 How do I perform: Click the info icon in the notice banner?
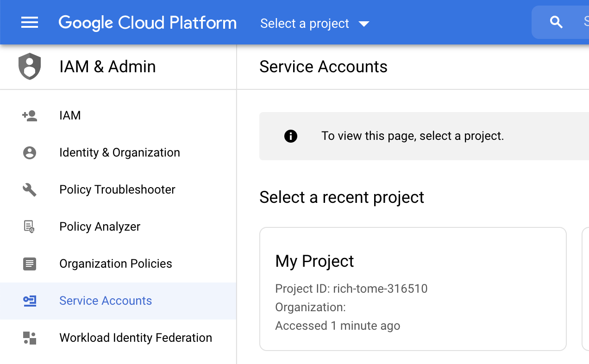[x=291, y=136]
